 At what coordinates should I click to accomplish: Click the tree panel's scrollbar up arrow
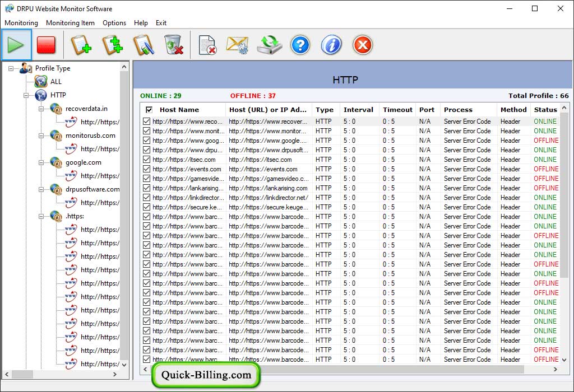pyautogui.click(x=124, y=67)
